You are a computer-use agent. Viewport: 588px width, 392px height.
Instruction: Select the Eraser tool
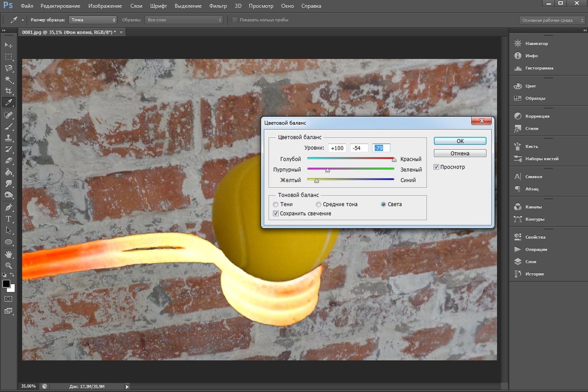point(9,161)
